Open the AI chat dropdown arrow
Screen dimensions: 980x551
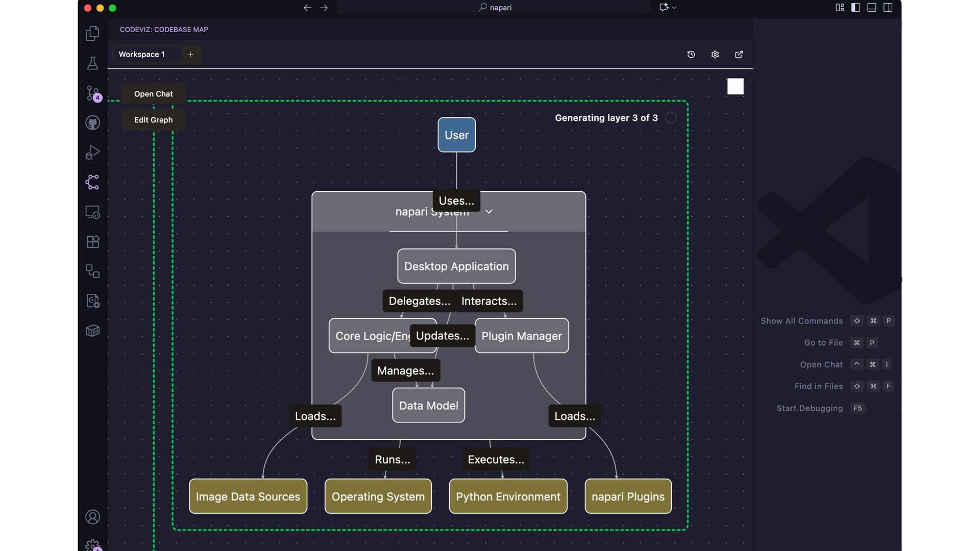pos(674,8)
